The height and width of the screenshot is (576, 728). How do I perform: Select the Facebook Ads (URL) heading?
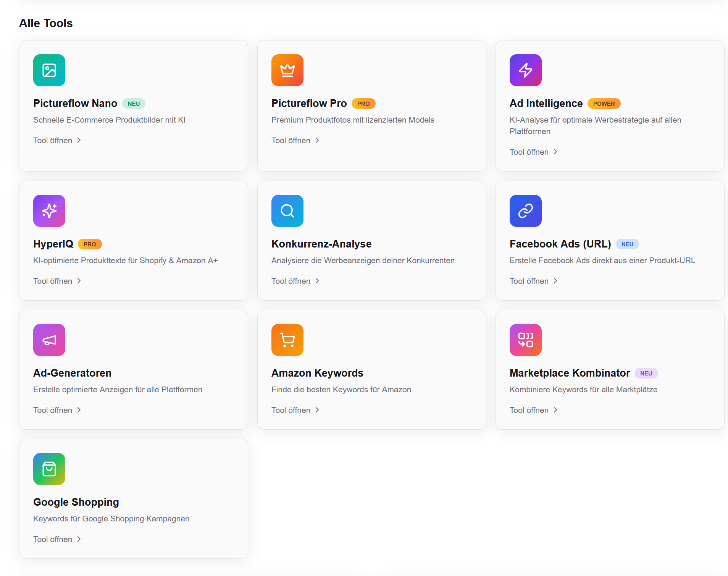(x=560, y=244)
